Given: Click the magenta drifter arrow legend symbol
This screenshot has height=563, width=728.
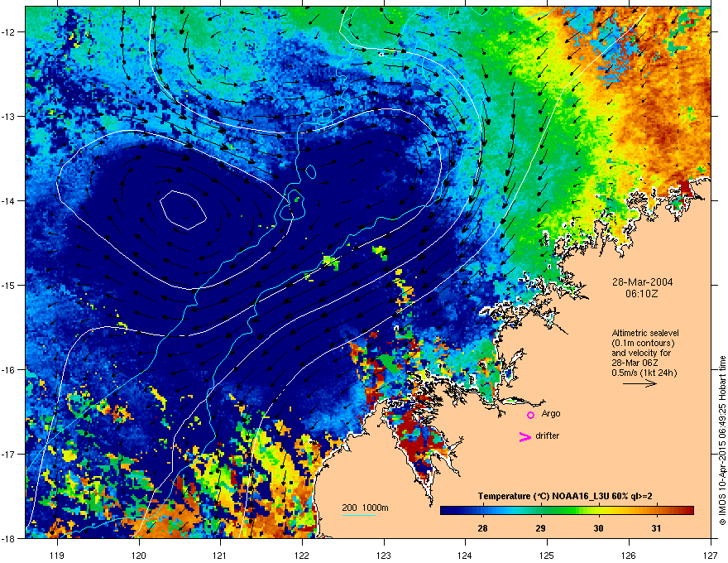Looking at the screenshot, I should pyautogui.click(x=525, y=436).
